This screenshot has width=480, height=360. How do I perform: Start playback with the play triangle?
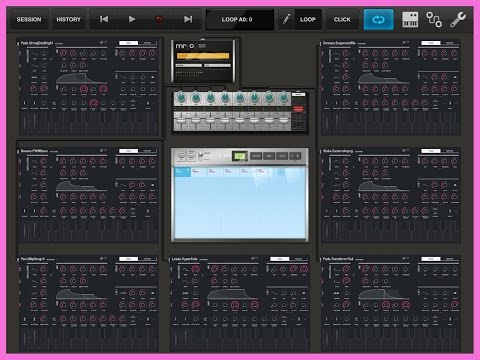click(x=132, y=19)
